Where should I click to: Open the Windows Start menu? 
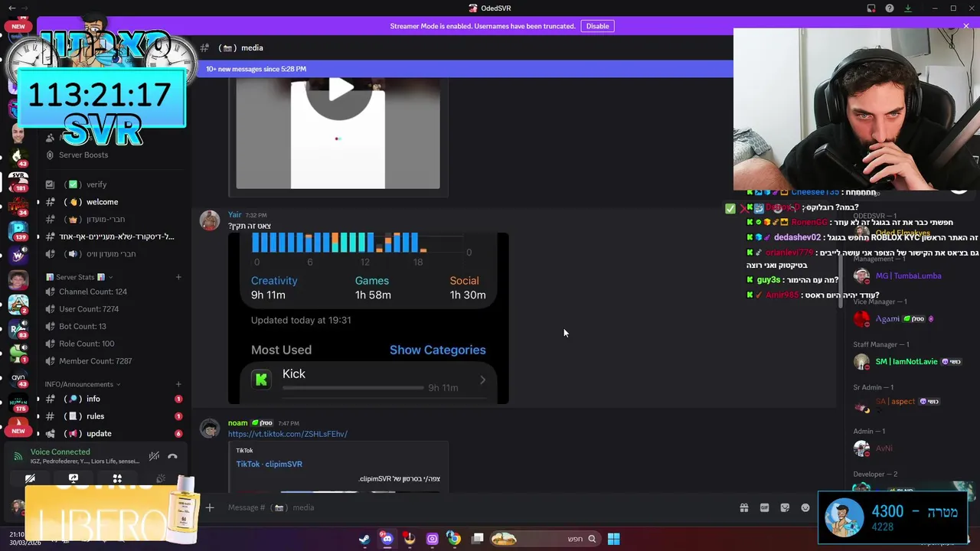tap(613, 539)
